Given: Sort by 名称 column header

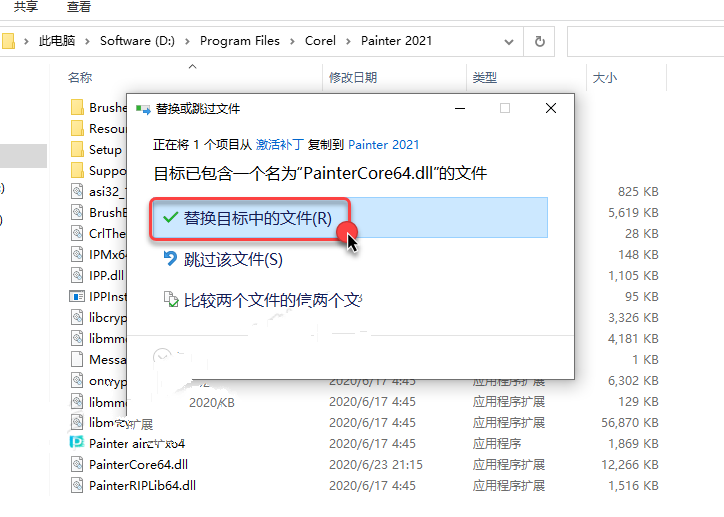Looking at the screenshot, I should click(x=80, y=78).
